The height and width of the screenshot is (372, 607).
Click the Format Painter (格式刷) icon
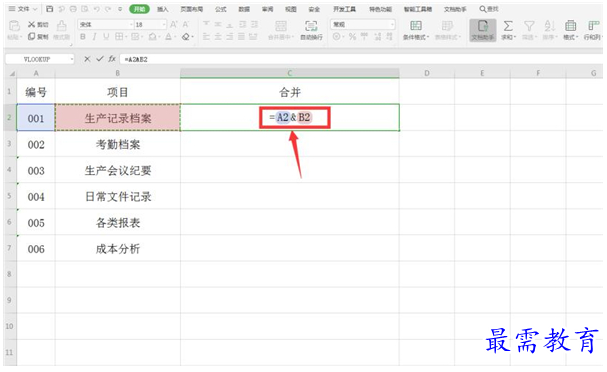61,26
